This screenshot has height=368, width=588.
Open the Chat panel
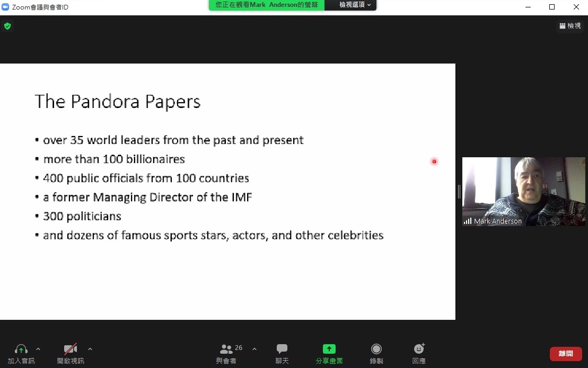(x=282, y=349)
